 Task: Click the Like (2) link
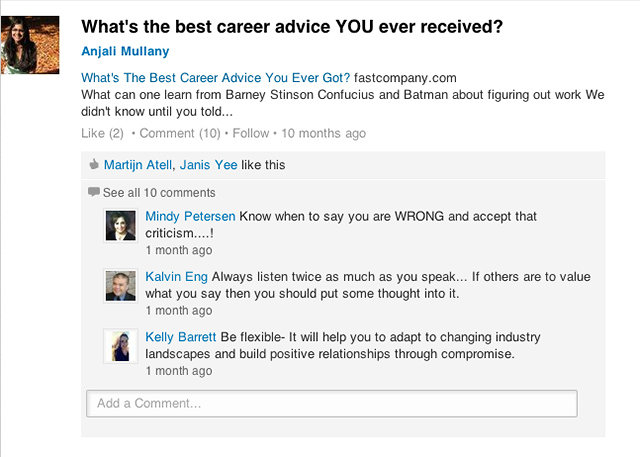pyautogui.click(x=102, y=133)
